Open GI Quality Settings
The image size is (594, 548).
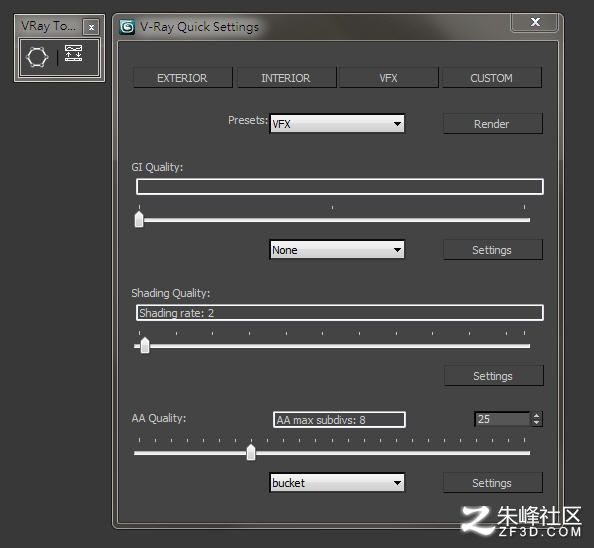pyautogui.click(x=492, y=250)
